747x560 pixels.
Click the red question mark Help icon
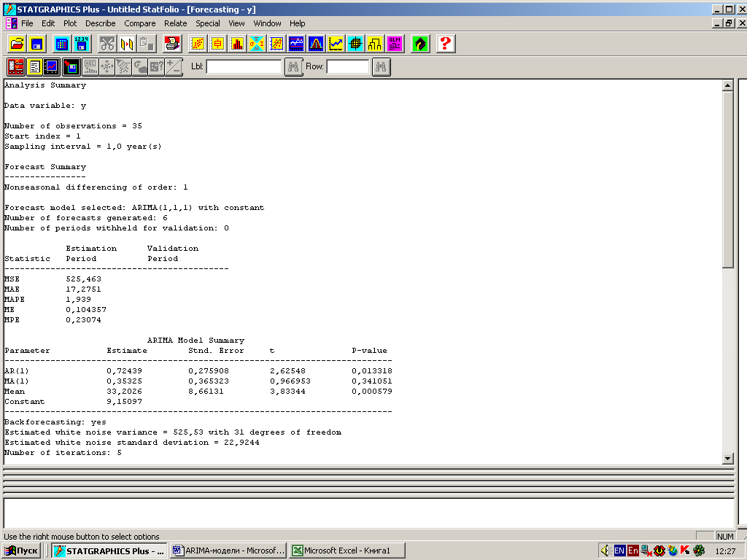446,44
